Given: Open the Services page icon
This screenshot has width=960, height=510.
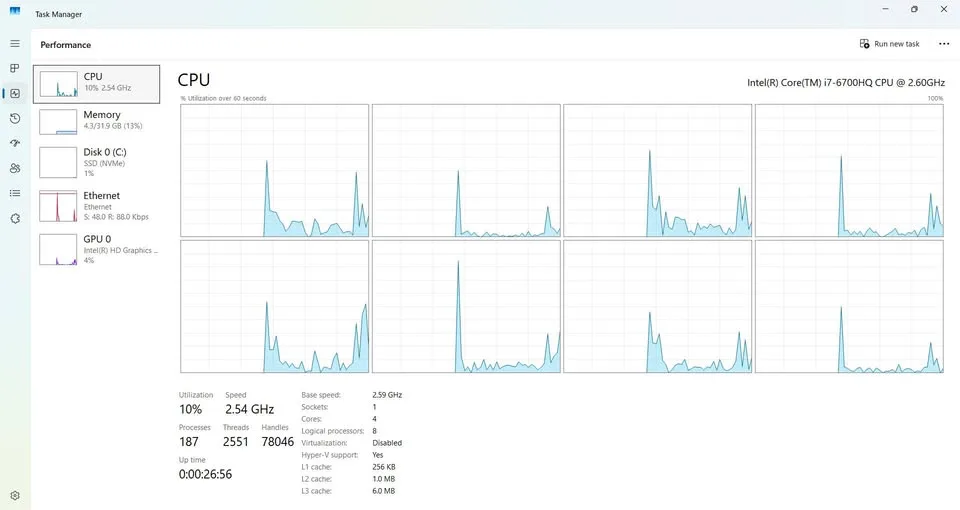Looking at the screenshot, I should 15,218.
